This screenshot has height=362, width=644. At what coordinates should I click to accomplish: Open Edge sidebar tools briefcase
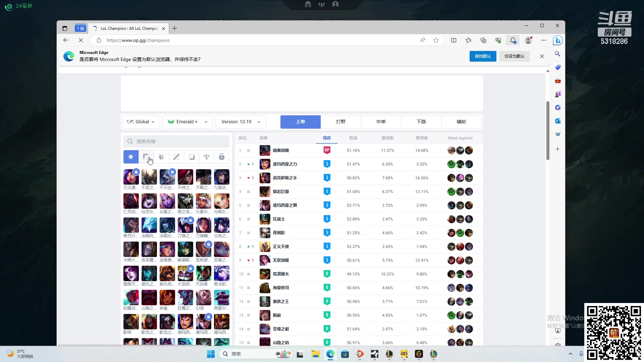557,81
